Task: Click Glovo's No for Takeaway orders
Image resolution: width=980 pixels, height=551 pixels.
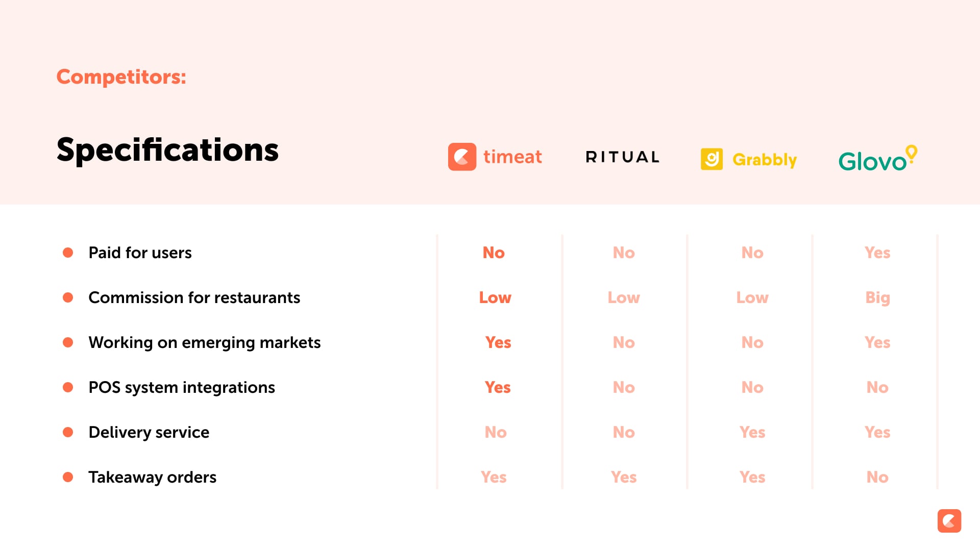Action: (x=877, y=477)
